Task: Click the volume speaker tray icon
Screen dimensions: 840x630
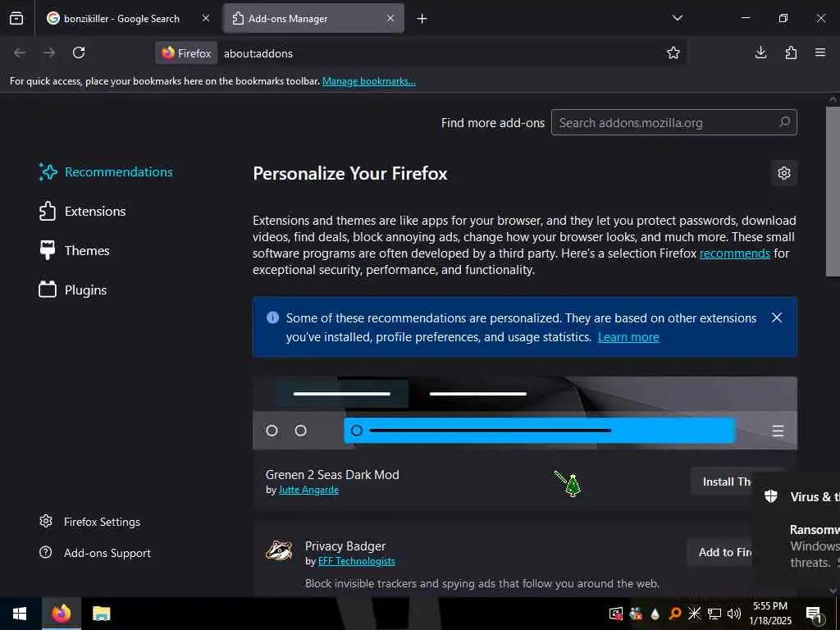Action: (x=734, y=614)
